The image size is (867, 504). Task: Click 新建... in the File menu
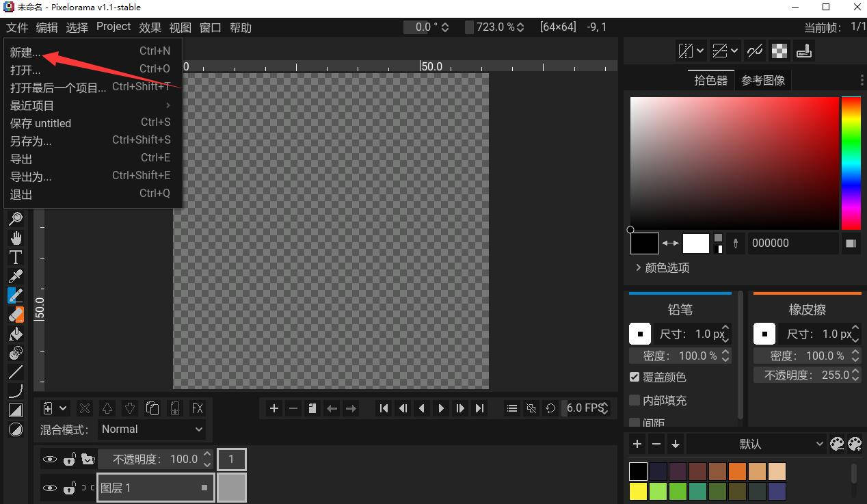pos(25,52)
